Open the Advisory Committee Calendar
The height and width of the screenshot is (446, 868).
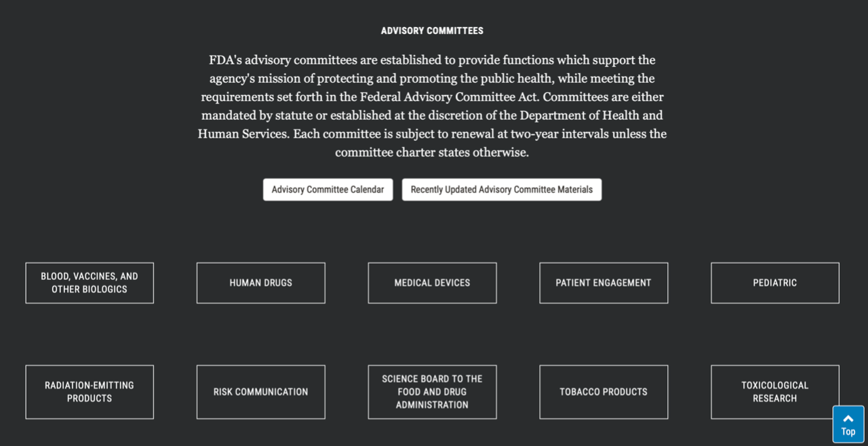click(x=328, y=190)
